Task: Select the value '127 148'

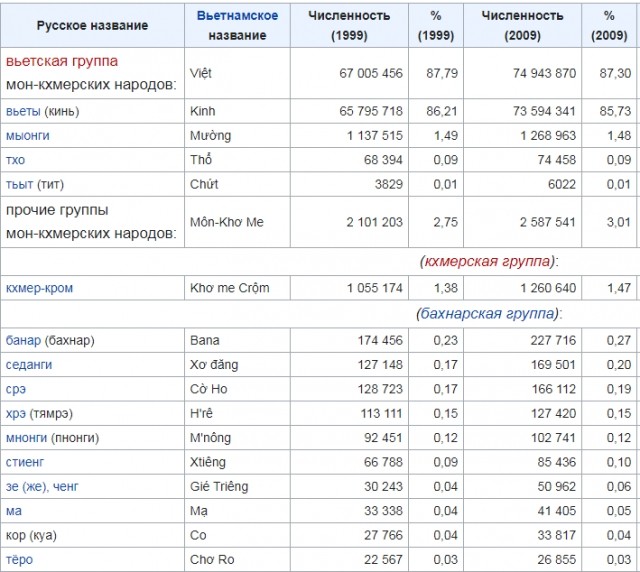Action: (380, 365)
